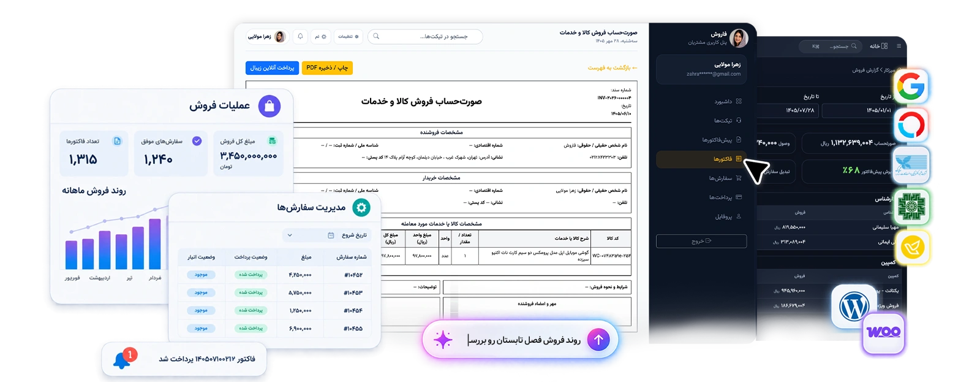Click the تعداد فاکتورها document icon
This screenshot has height=382, width=980.
117,141
